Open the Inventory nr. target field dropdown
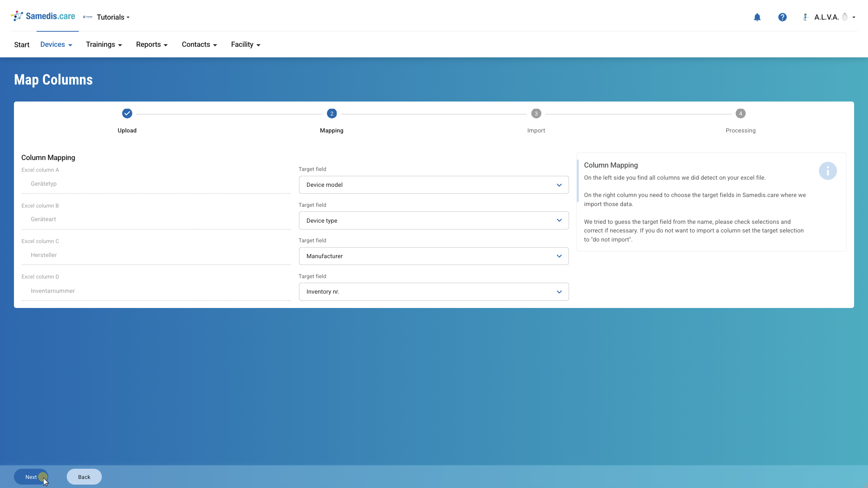Viewport: 868px width, 488px height. tap(434, 292)
